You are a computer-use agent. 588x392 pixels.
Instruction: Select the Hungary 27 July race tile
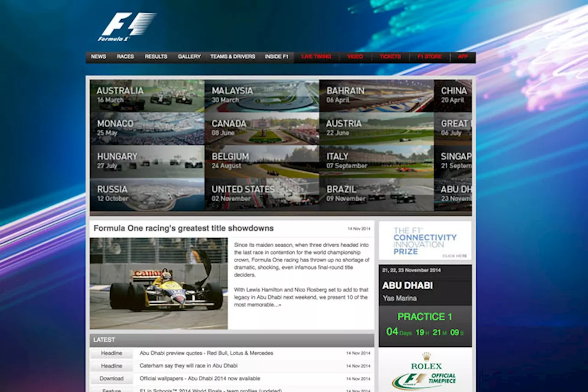147,162
